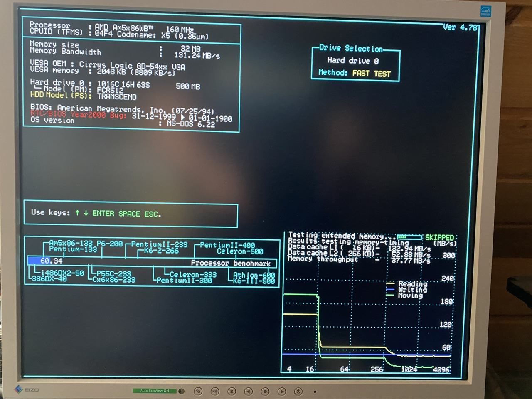This screenshot has width=532, height=399.
Task: Click the extended memory test progress bar
Action: pyautogui.click(x=409, y=237)
